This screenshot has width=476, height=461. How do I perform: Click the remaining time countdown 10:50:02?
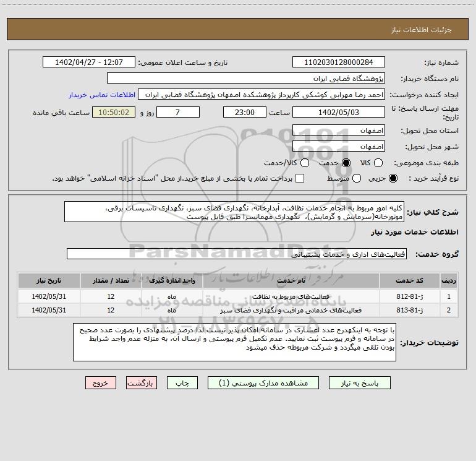[x=114, y=112]
